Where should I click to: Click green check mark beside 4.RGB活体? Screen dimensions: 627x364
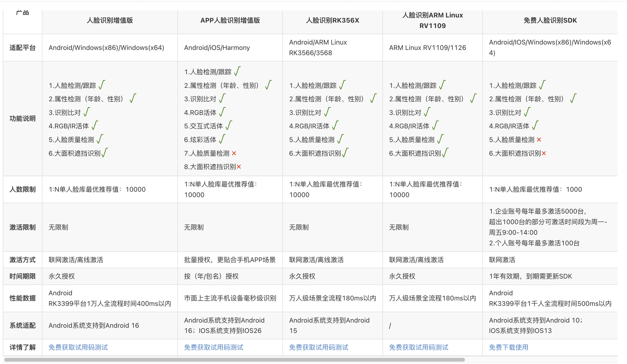tap(222, 112)
